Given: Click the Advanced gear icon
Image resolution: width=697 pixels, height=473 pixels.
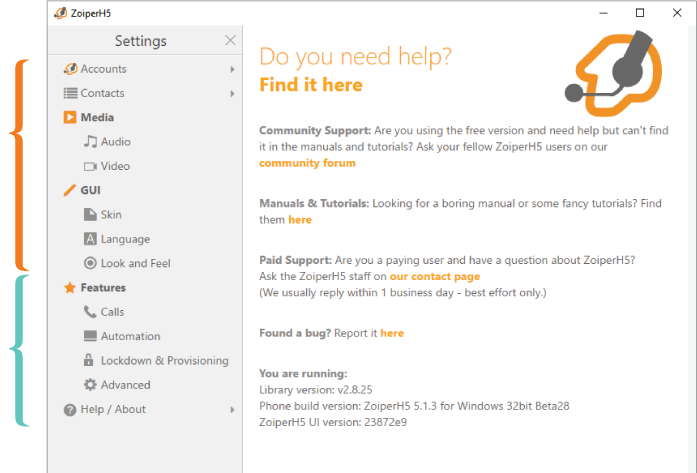Looking at the screenshot, I should click(90, 385).
